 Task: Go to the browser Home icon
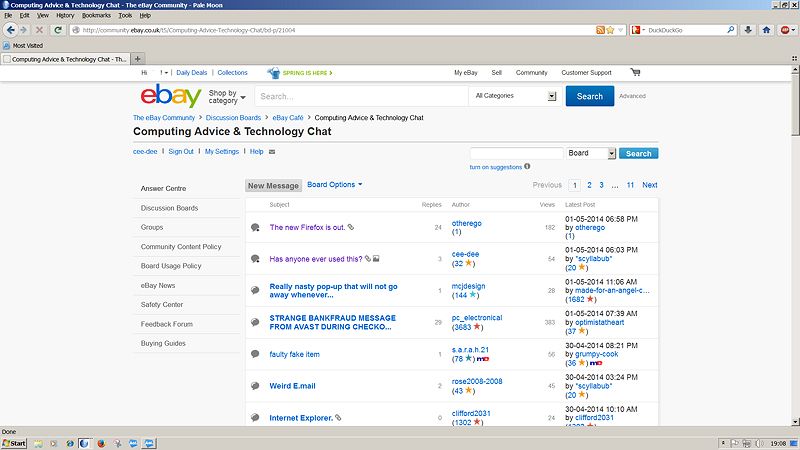[x=766, y=30]
